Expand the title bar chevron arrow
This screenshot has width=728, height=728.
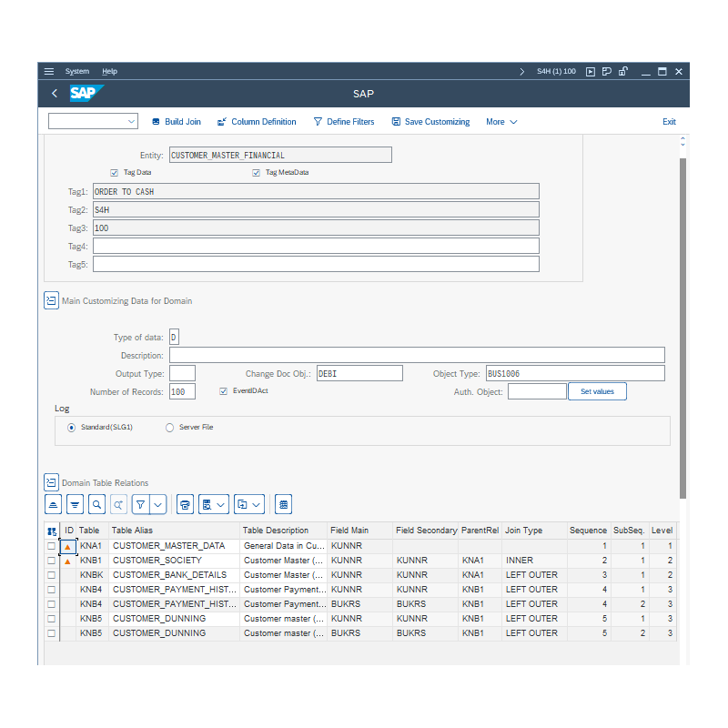521,72
